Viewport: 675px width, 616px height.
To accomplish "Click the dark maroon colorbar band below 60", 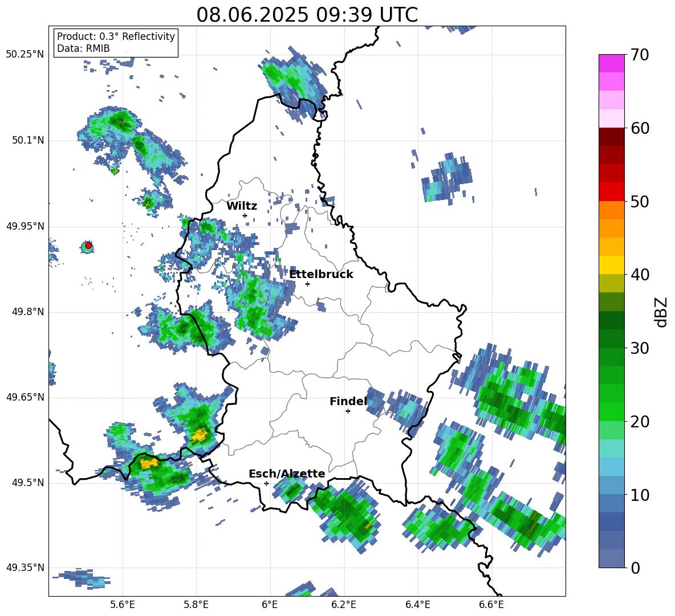I will coord(611,137).
